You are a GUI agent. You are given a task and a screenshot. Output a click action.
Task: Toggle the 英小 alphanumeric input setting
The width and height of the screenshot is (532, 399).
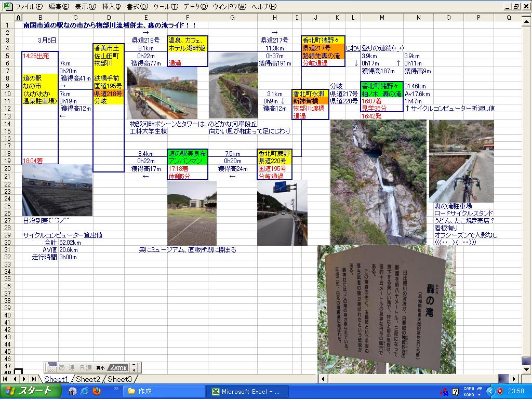click(x=100, y=367)
